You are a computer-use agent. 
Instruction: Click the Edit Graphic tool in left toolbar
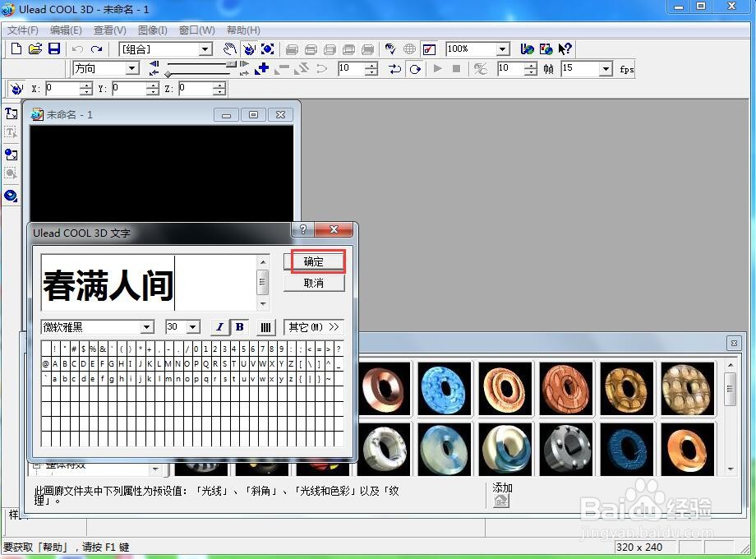click(11, 173)
